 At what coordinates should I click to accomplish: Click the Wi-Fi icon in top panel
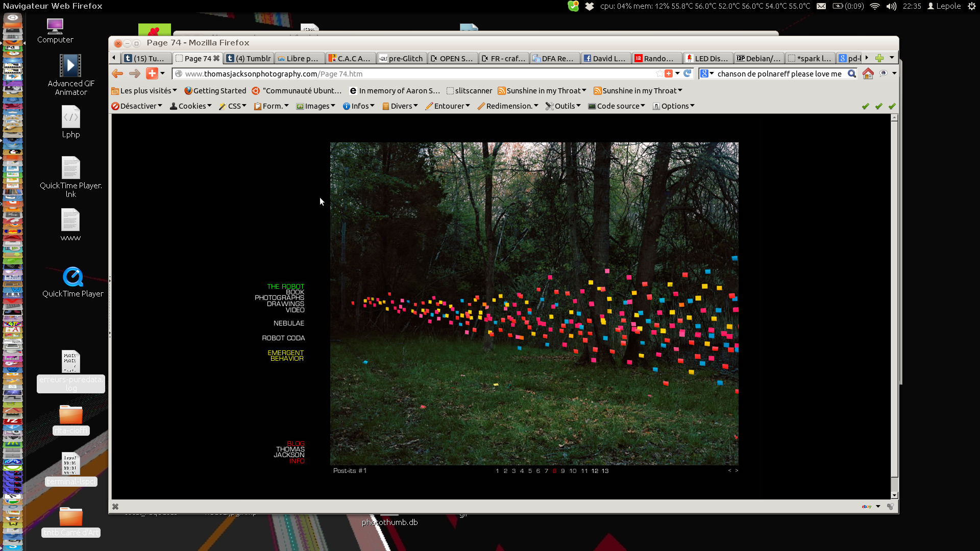875,6
